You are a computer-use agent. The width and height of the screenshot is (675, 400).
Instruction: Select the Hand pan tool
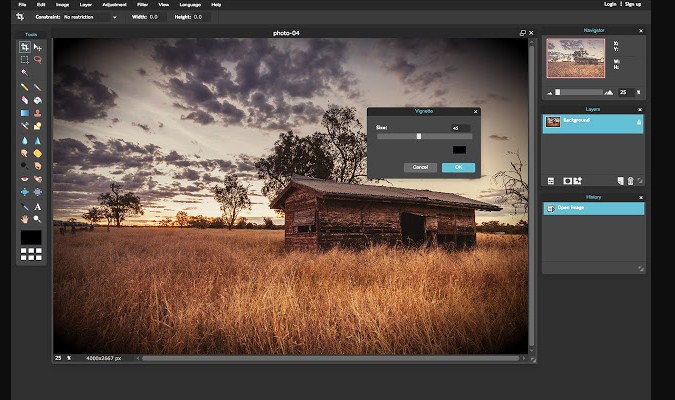tap(25, 219)
